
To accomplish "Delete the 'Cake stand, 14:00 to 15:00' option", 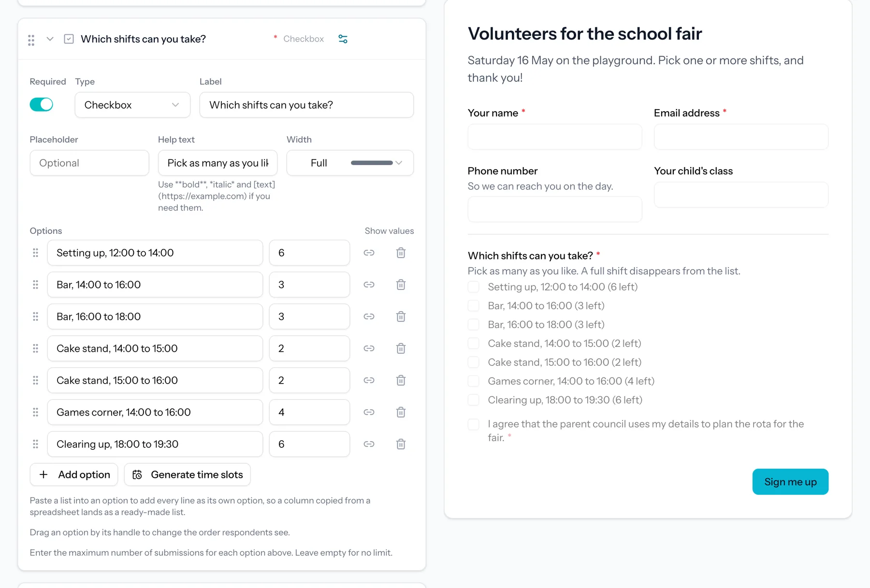I will tap(401, 348).
